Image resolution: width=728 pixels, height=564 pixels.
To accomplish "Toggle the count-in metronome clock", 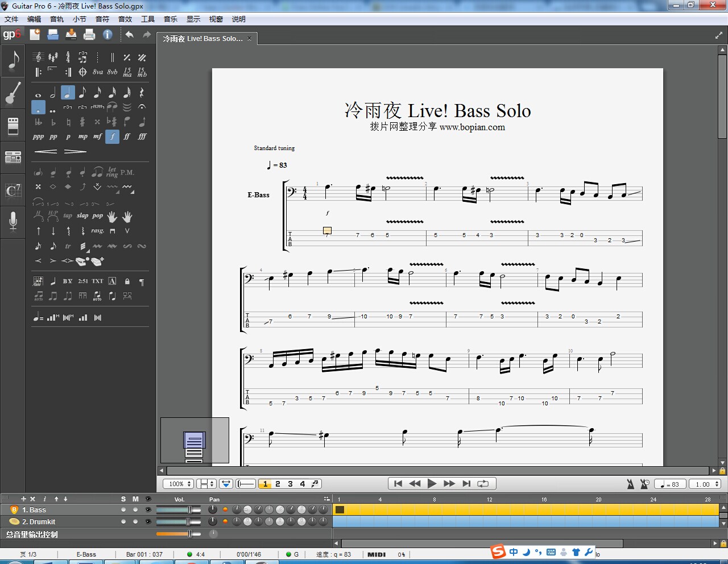I will (x=644, y=484).
